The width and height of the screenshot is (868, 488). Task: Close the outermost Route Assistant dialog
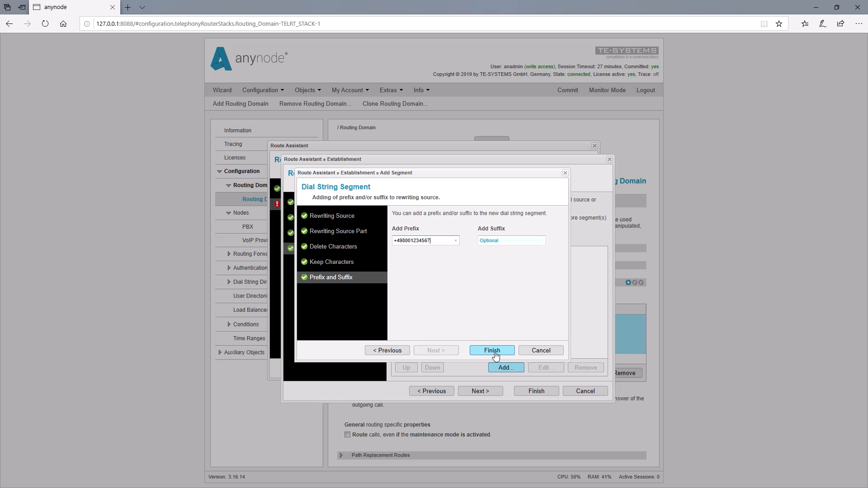click(x=594, y=146)
